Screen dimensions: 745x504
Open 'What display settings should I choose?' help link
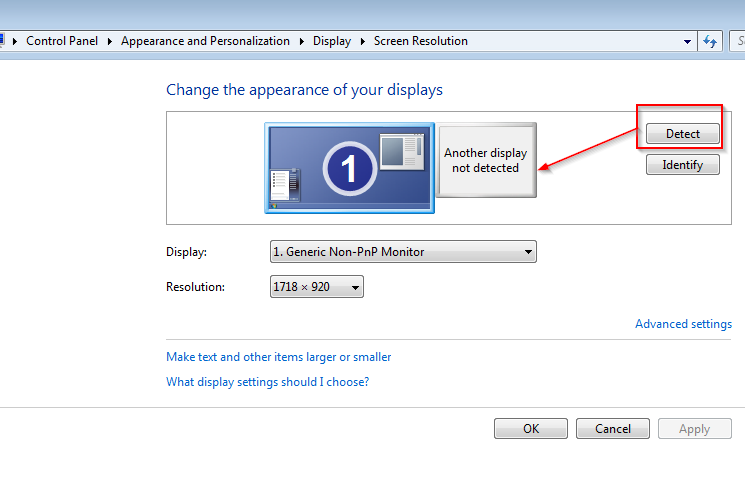click(267, 382)
